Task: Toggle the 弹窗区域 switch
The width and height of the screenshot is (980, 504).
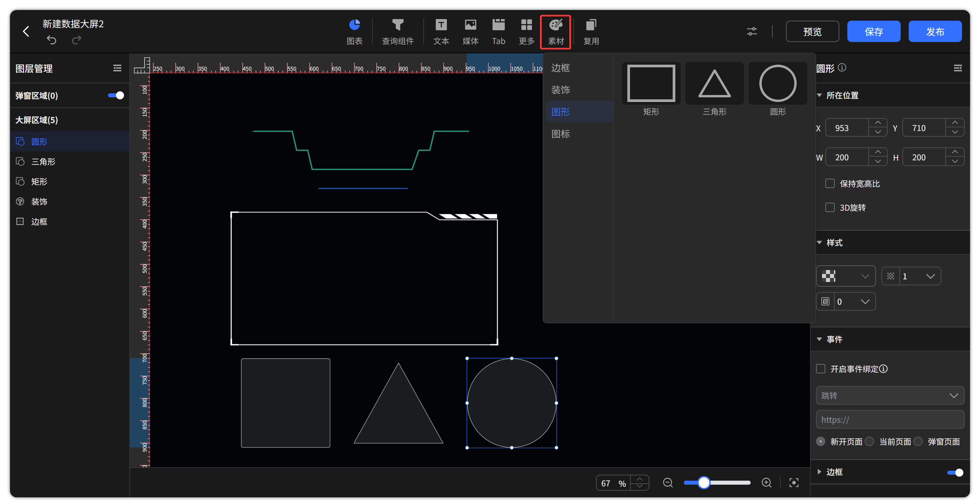Action: [x=116, y=95]
